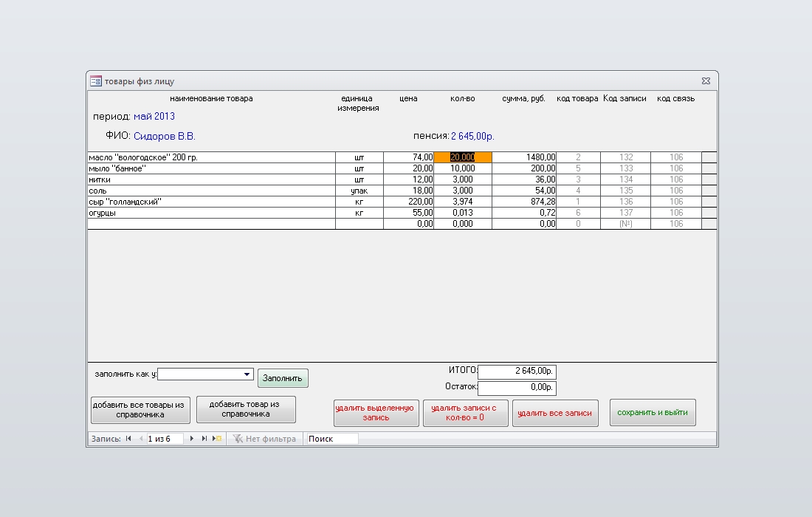Click 'удалить все записи' button
The height and width of the screenshot is (517, 812).
pyautogui.click(x=555, y=413)
